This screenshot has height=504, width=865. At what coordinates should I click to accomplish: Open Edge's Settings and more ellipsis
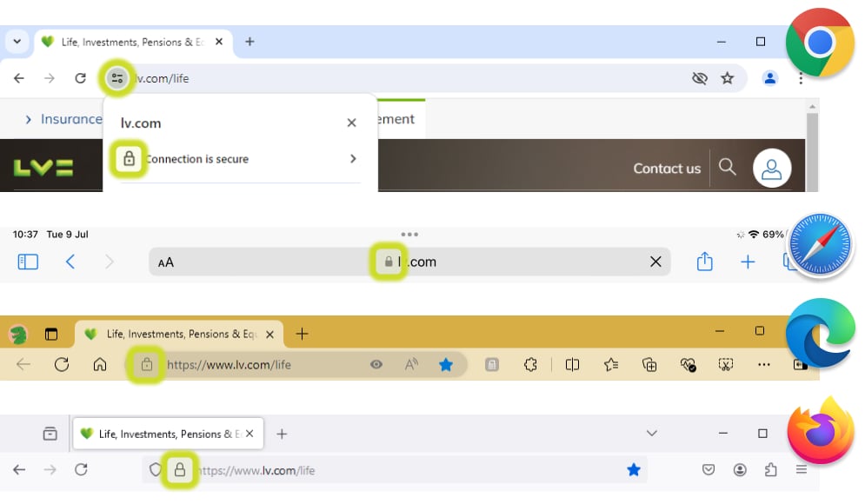(x=764, y=364)
